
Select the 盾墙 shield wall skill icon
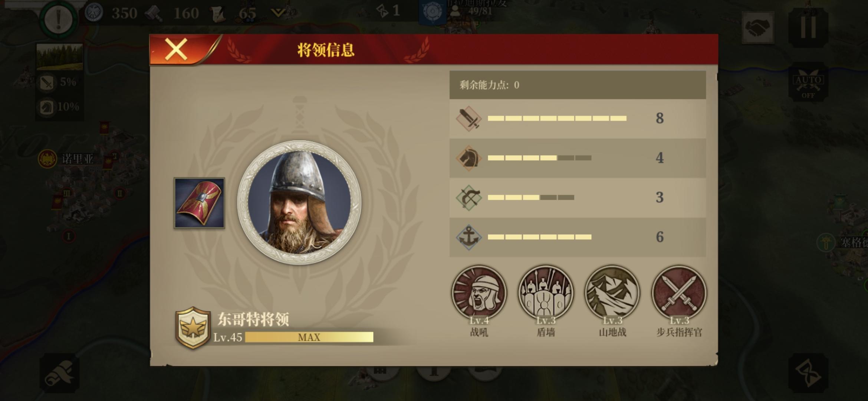click(546, 293)
